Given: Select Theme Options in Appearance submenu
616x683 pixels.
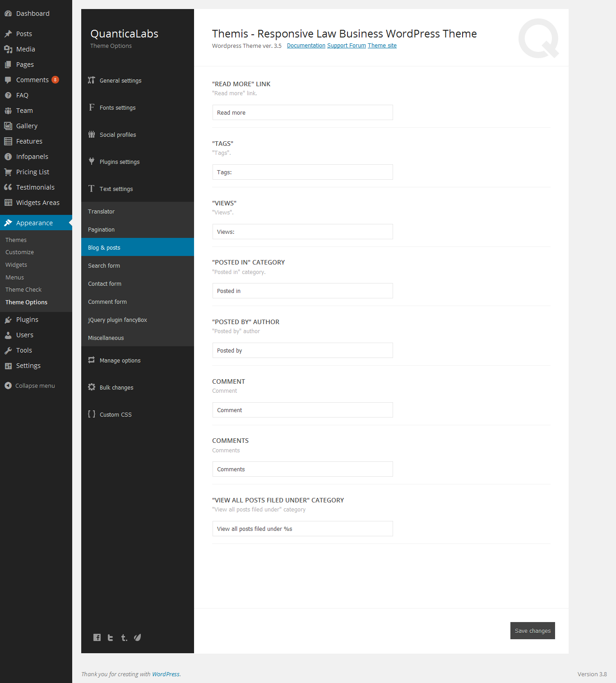Looking at the screenshot, I should point(26,302).
